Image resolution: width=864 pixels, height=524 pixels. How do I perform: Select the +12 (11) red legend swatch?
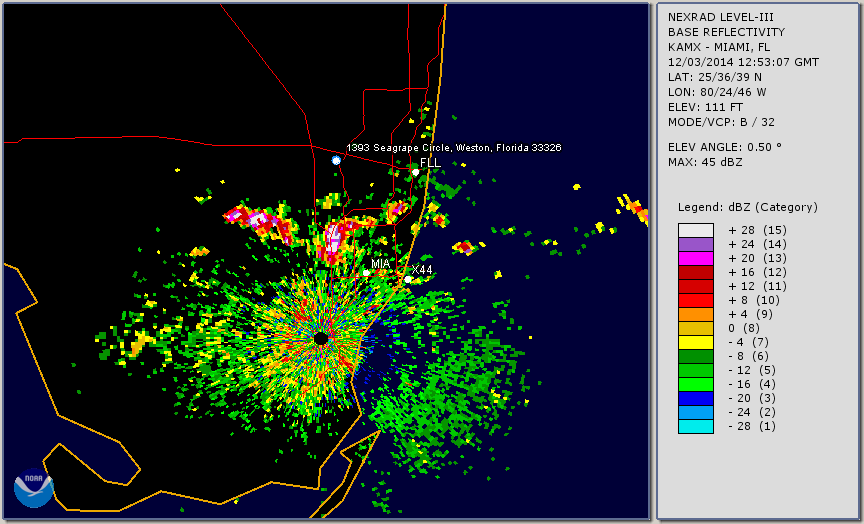696,287
